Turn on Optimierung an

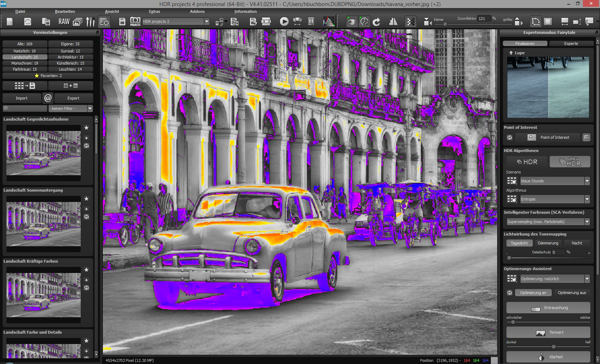pyautogui.click(x=533, y=293)
